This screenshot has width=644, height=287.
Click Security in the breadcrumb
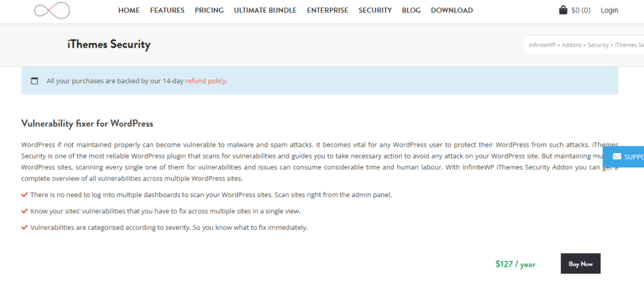598,45
